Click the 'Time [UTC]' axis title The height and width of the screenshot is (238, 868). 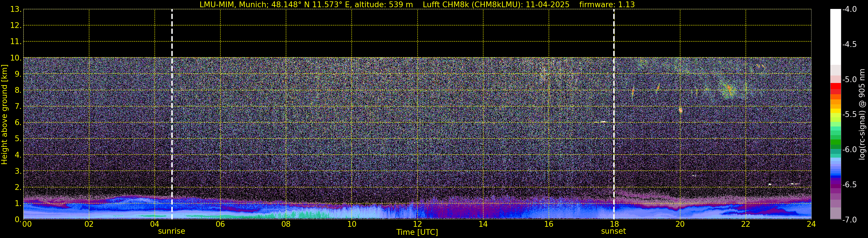417,232
